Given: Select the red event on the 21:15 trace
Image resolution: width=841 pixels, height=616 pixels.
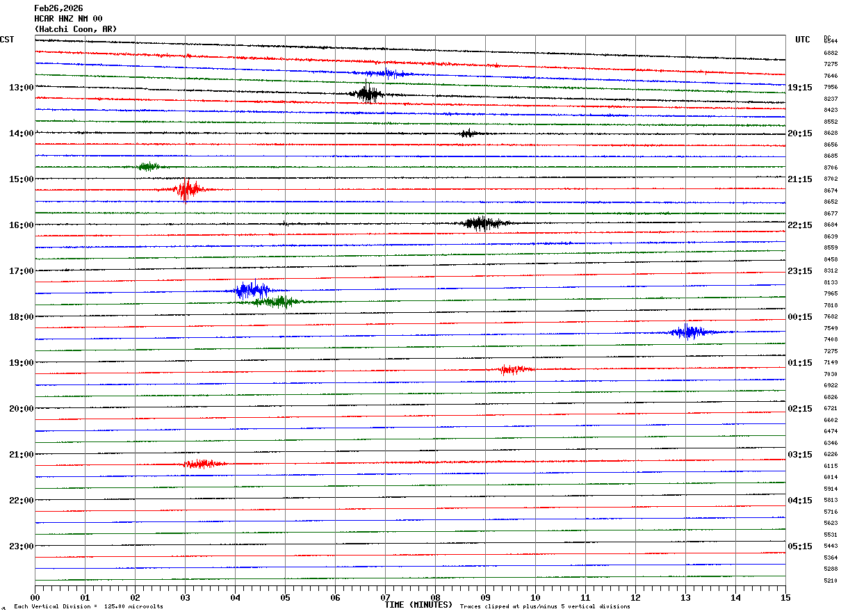Looking at the screenshot, I should 204,464.
